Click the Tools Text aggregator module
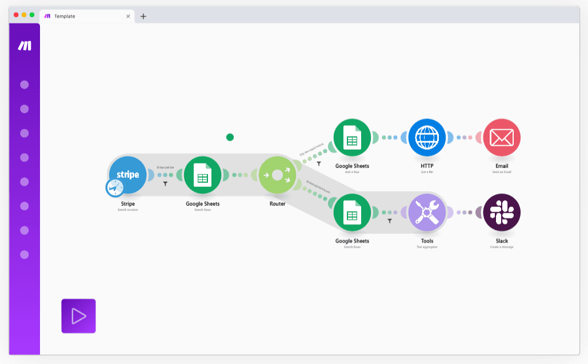The image size is (588, 364). coord(427,213)
